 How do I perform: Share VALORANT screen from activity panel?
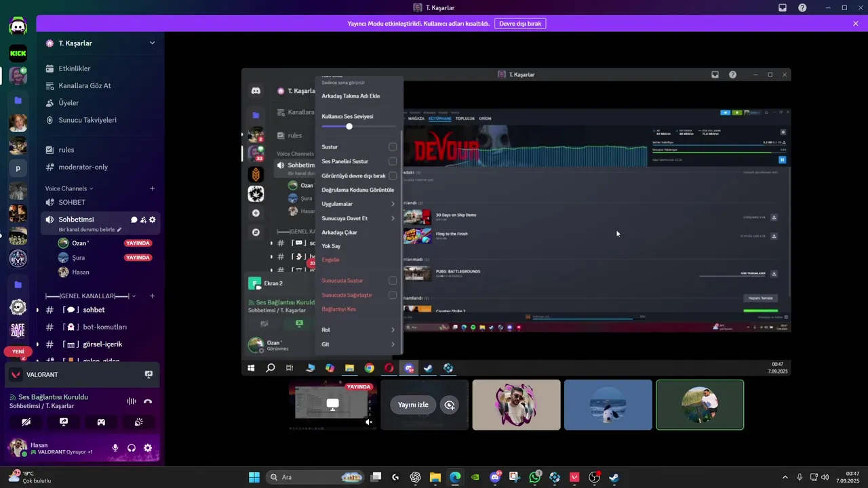point(149,374)
